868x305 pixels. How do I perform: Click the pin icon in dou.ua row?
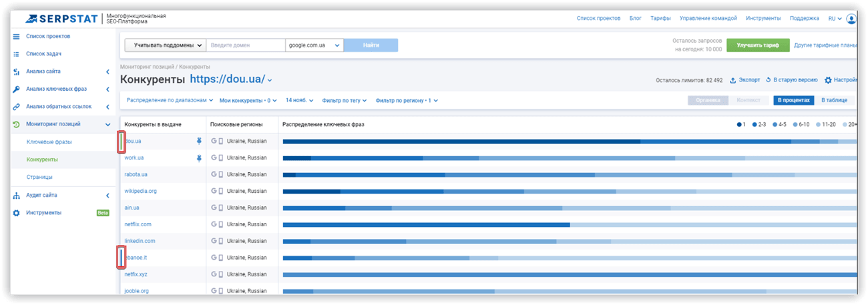(198, 141)
